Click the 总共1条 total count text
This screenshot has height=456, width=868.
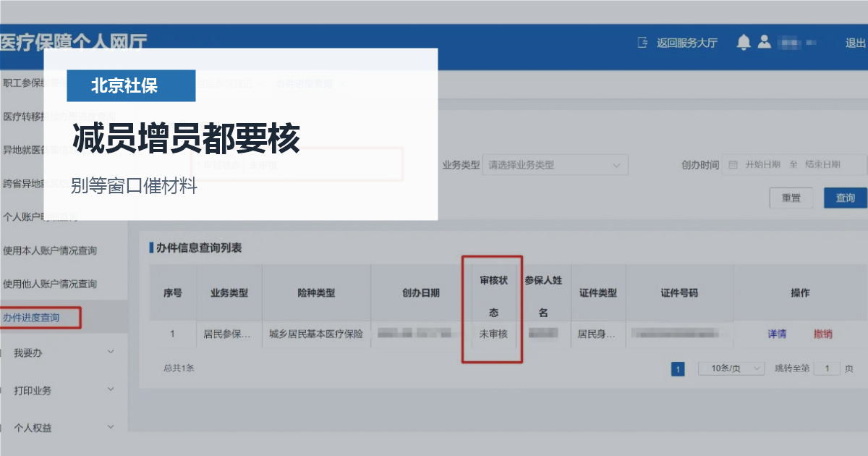[x=179, y=368]
